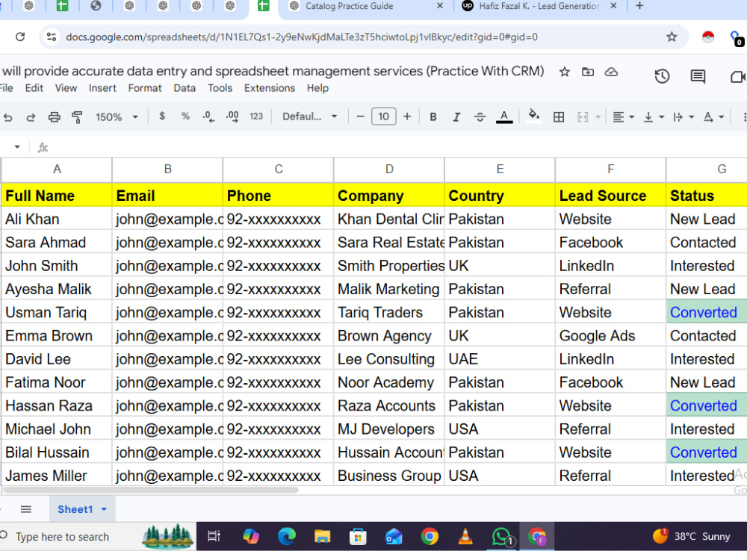Select column A header

(x=57, y=169)
